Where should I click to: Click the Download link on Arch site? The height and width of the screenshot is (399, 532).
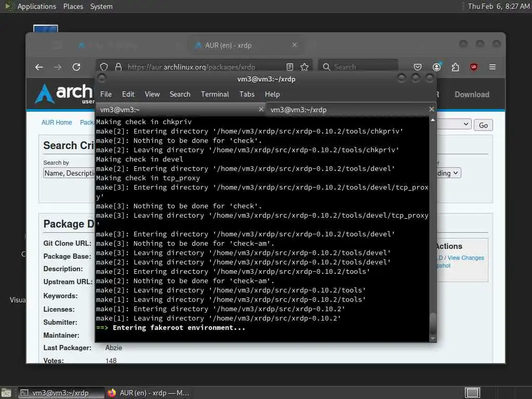[472, 95]
